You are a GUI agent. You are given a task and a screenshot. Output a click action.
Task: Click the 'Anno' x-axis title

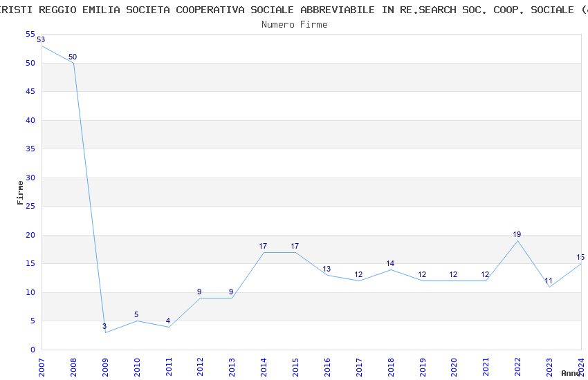click(x=571, y=373)
